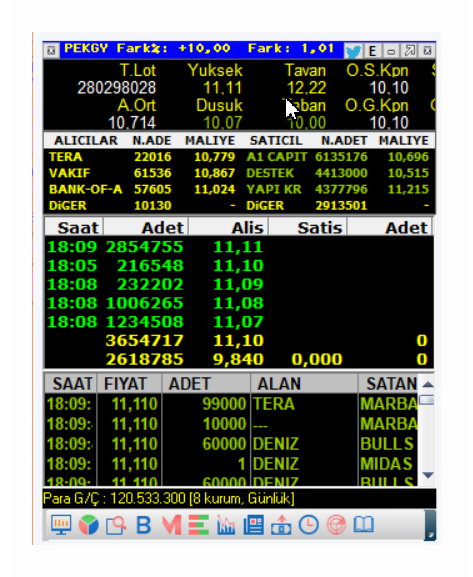Open the monitor bar chart icon

pyautogui.click(x=61, y=525)
